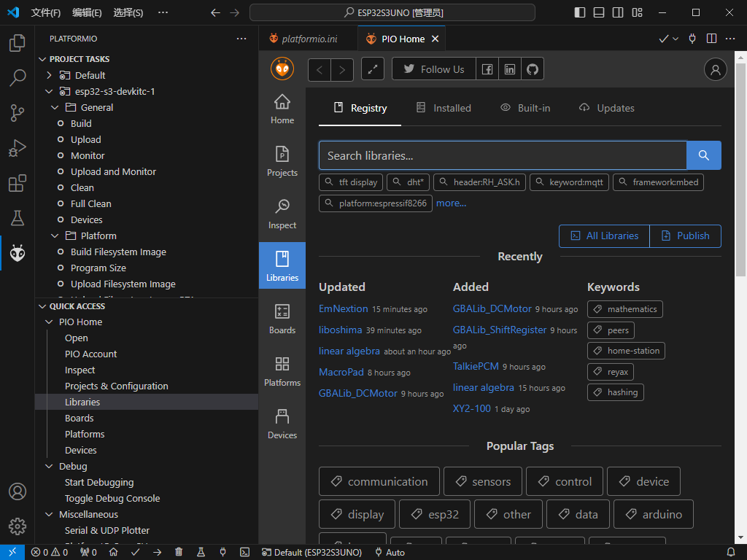Collapse the Miscellaneous quick access group

click(x=49, y=514)
